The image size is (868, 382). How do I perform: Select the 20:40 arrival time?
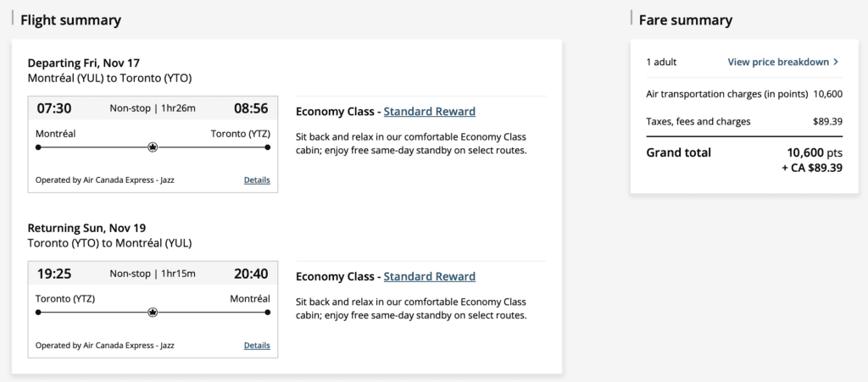252,273
